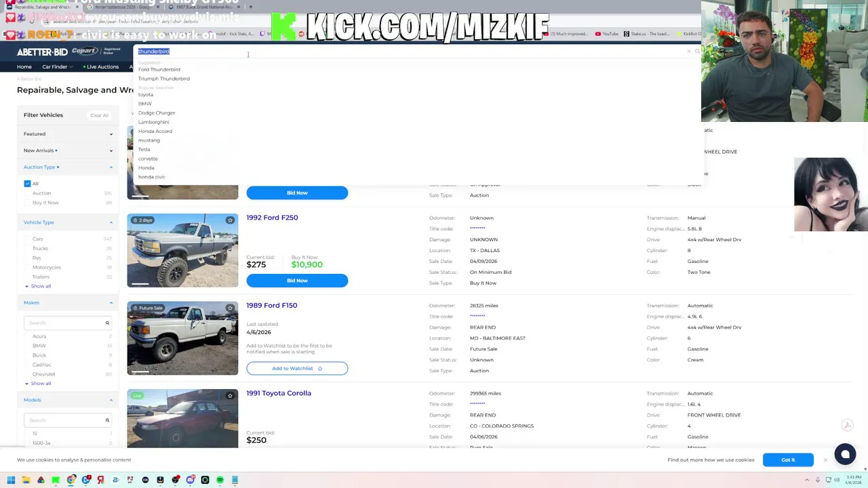Open the 1991 Toyota Corolla listing title
The height and width of the screenshot is (488, 868).
click(x=279, y=393)
